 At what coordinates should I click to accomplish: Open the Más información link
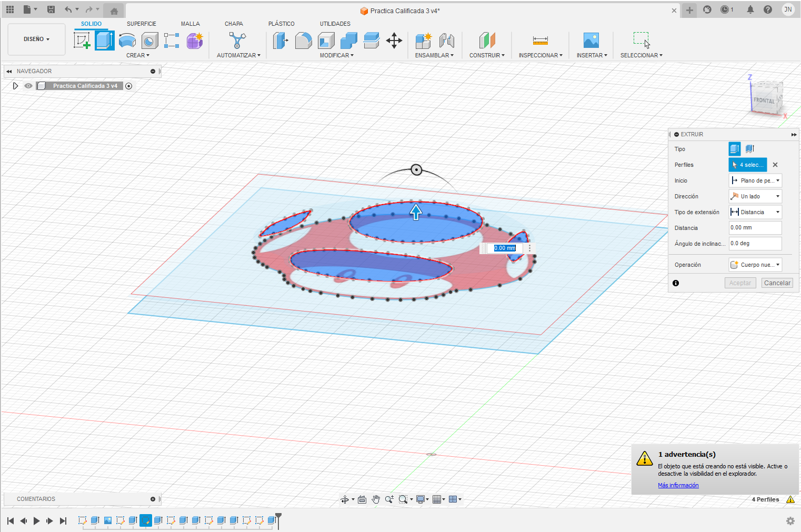(678, 485)
